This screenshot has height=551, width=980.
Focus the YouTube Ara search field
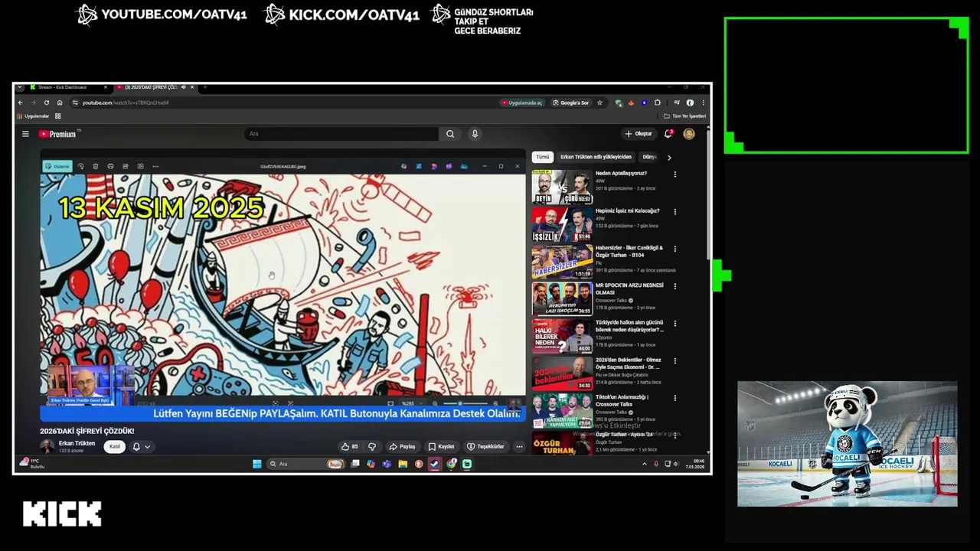click(341, 134)
